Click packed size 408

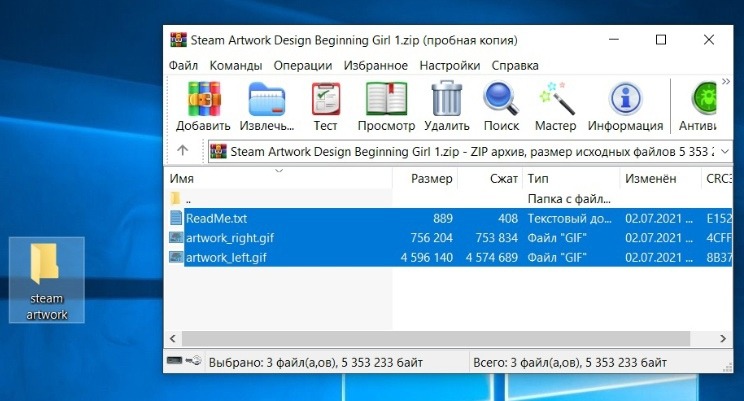pyautogui.click(x=508, y=218)
